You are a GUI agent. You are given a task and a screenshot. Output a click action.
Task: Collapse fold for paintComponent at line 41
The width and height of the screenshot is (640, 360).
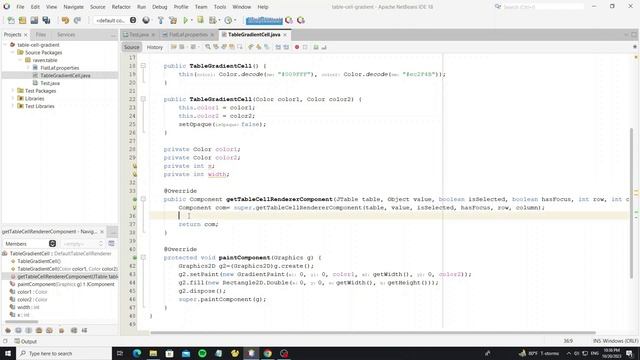[x=143, y=258]
